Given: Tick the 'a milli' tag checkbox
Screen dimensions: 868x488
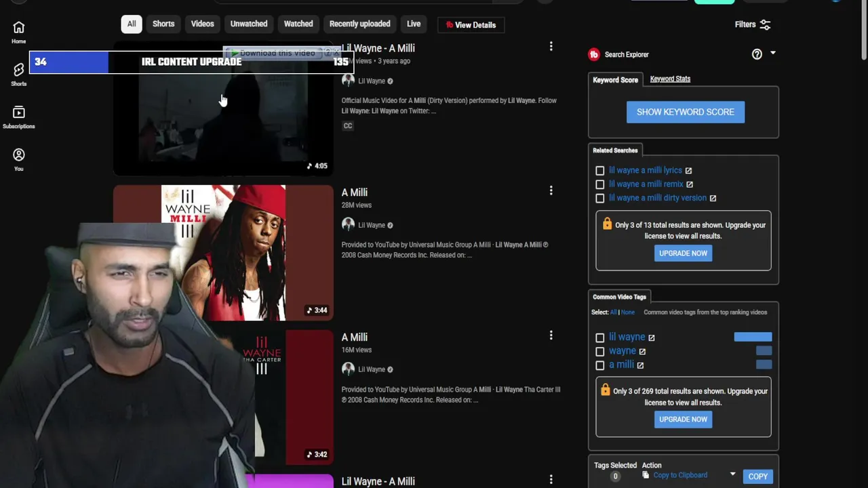Looking at the screenshot, I should 600,365.
